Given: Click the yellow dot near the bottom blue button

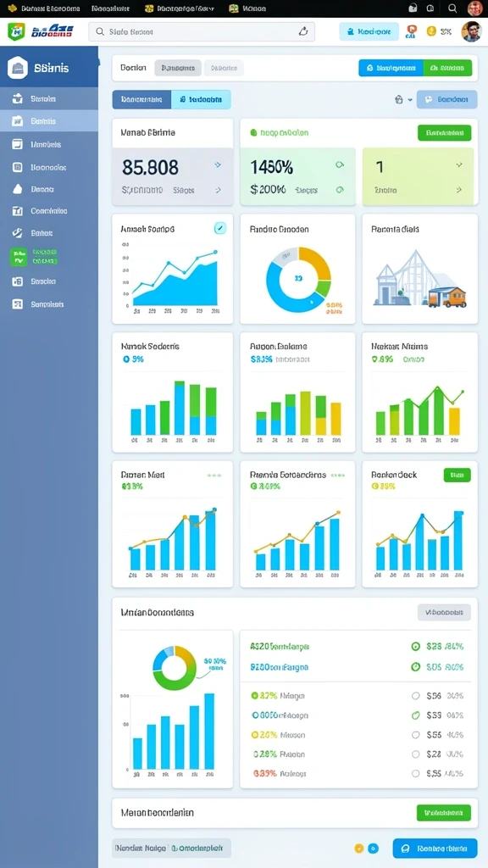Looking at the screenshot, I should coord(358,848).
